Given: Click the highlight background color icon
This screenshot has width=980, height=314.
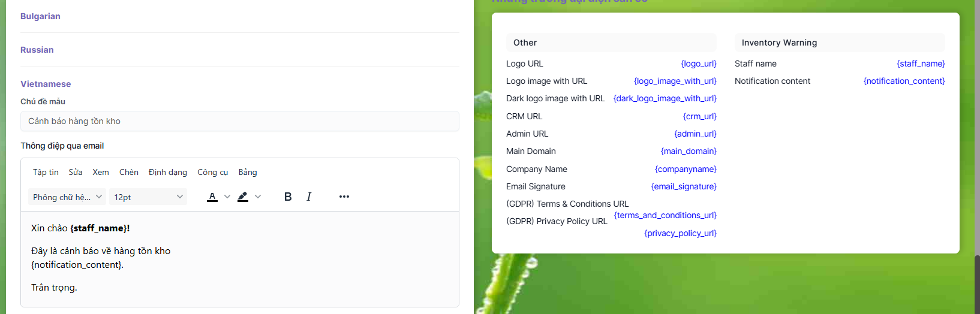Looking at the screenshot, I should click(243, 197).
